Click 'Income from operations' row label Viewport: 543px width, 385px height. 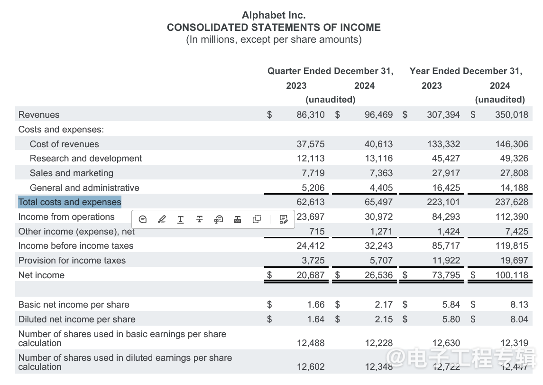[x=66, y=217]
